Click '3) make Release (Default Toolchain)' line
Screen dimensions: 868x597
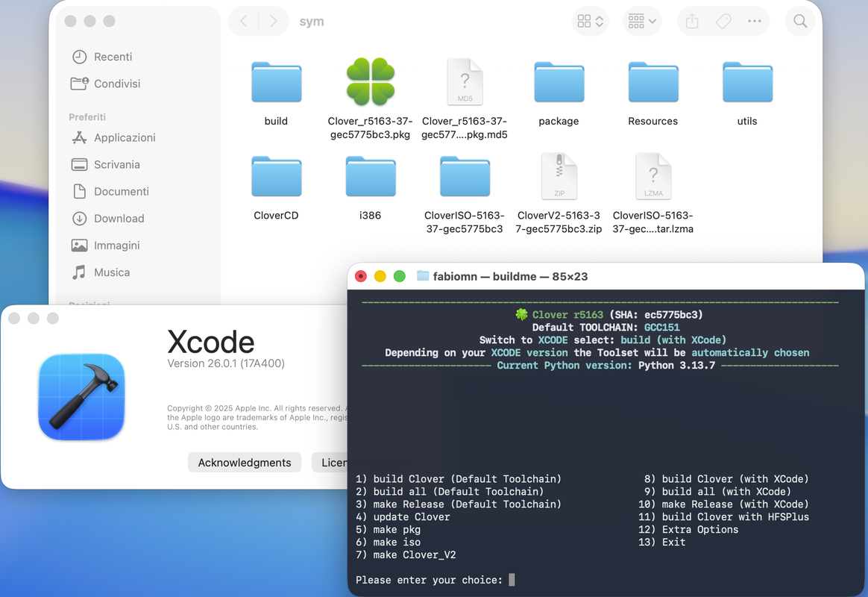pos(459,504)
